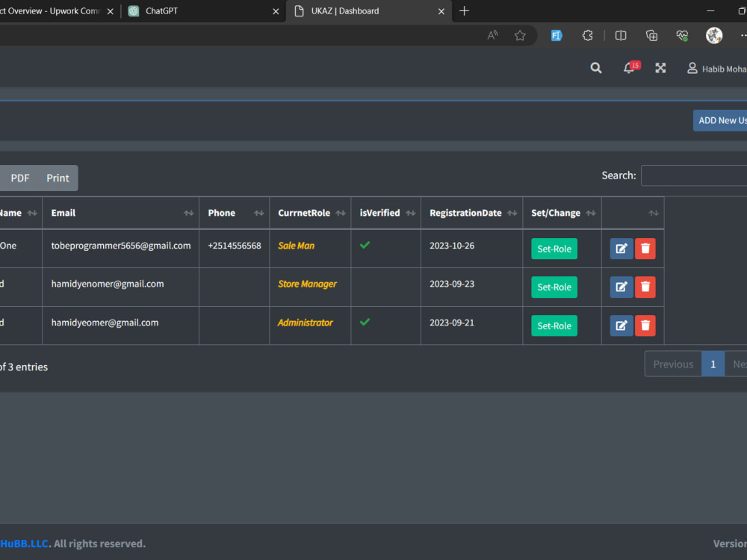Viewport: 747px width, 560px height.
Task: Set role for the Store Manager user
Action: coord(554,287)
